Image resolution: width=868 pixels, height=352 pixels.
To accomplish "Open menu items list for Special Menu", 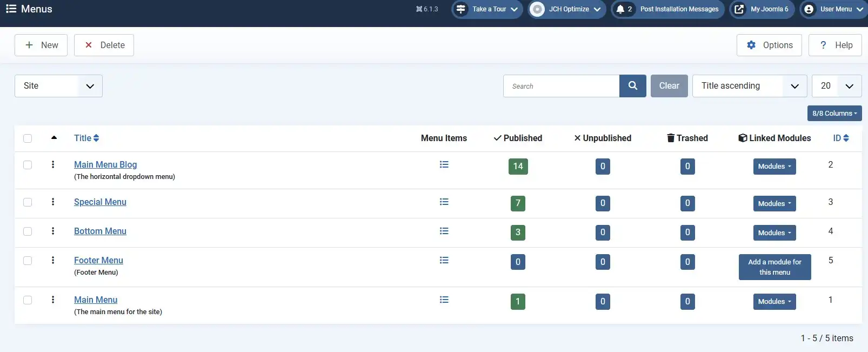I will coord(444,202).
